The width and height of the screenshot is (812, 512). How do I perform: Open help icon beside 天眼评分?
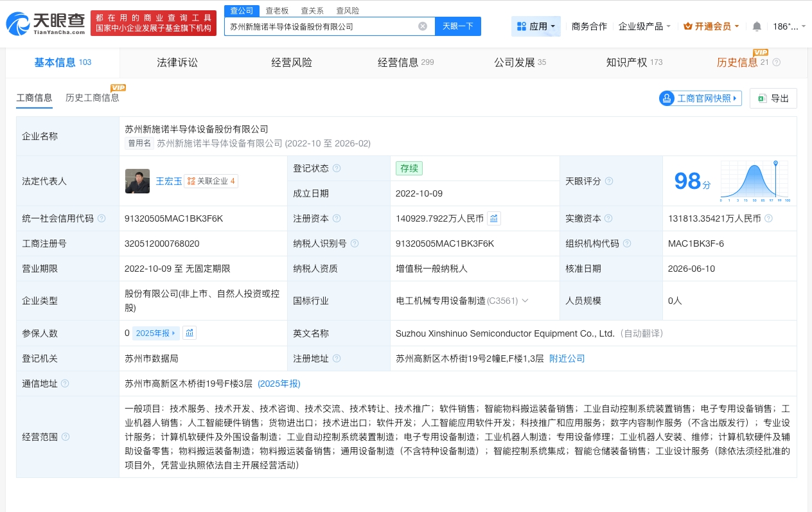point(609,181)
